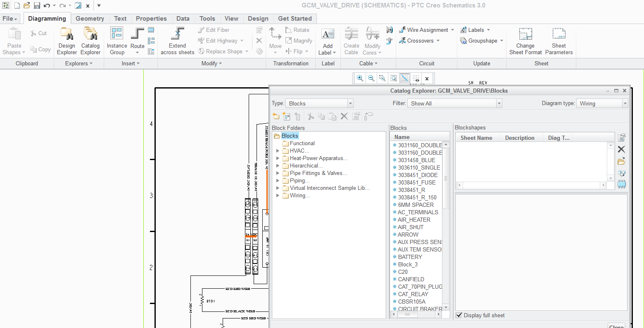The width and height of the screenshot is (644, 328).
Task: Expand the Hierarchical folder
Action: coord(278,166)
